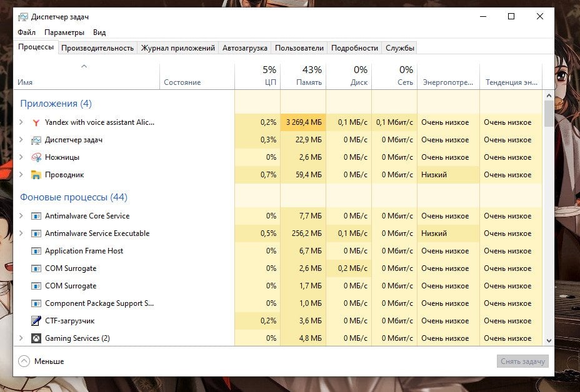Collapse details with the Меньше button
Image resolution: width=580 pixels, height=392 pixels.
41,361
